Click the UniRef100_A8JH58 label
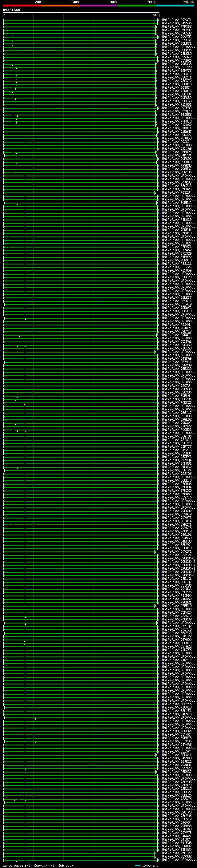This screenshot has width=197, height=868. pos(177,139)
